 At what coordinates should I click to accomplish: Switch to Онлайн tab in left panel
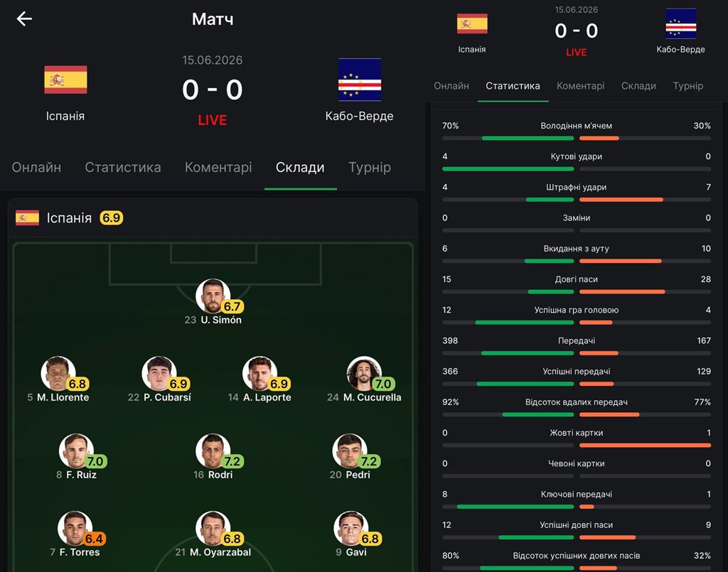tap(36, 168)
